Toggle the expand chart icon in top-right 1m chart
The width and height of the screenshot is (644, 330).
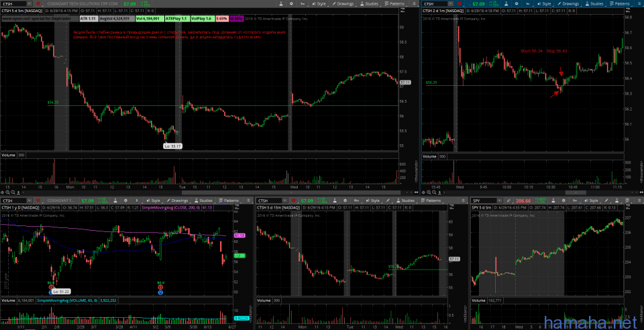(628, 10)
